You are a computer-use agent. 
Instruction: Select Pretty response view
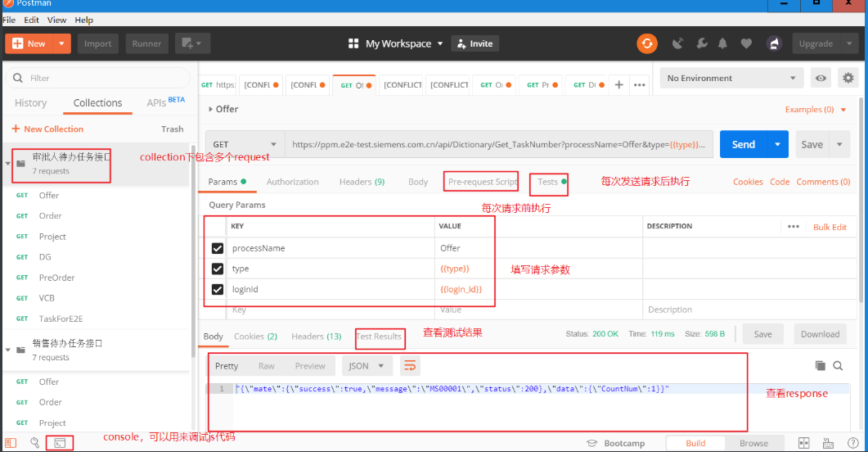click(x=227, y=365)
